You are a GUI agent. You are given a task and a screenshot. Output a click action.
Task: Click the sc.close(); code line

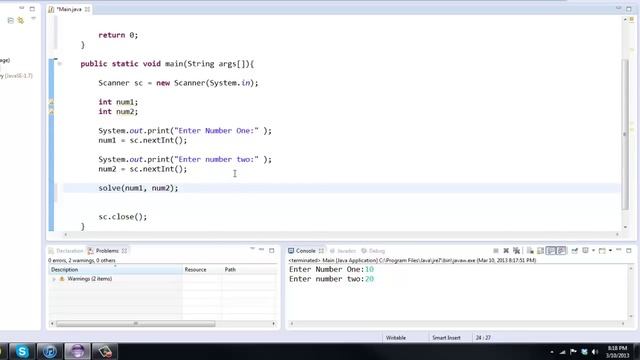coord(122,217)
